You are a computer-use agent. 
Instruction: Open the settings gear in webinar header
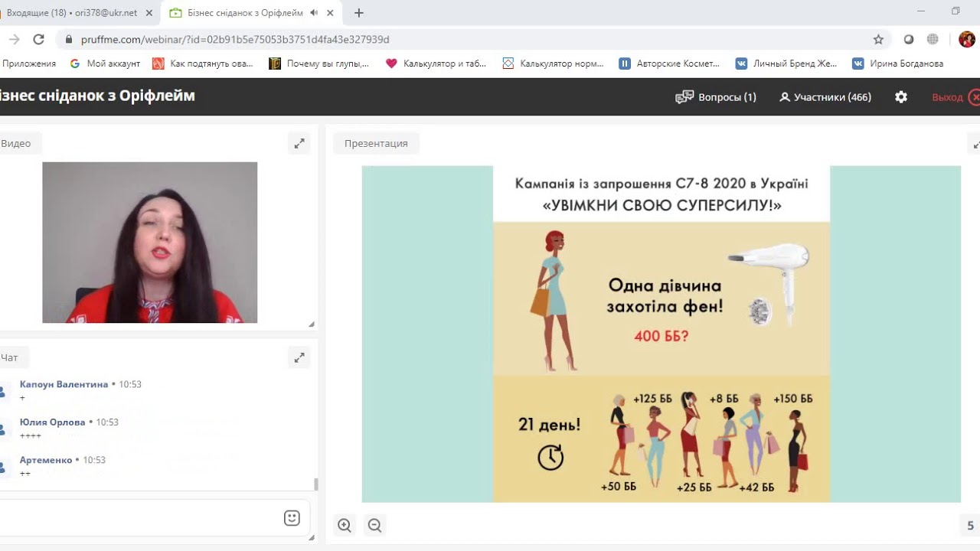901,97
